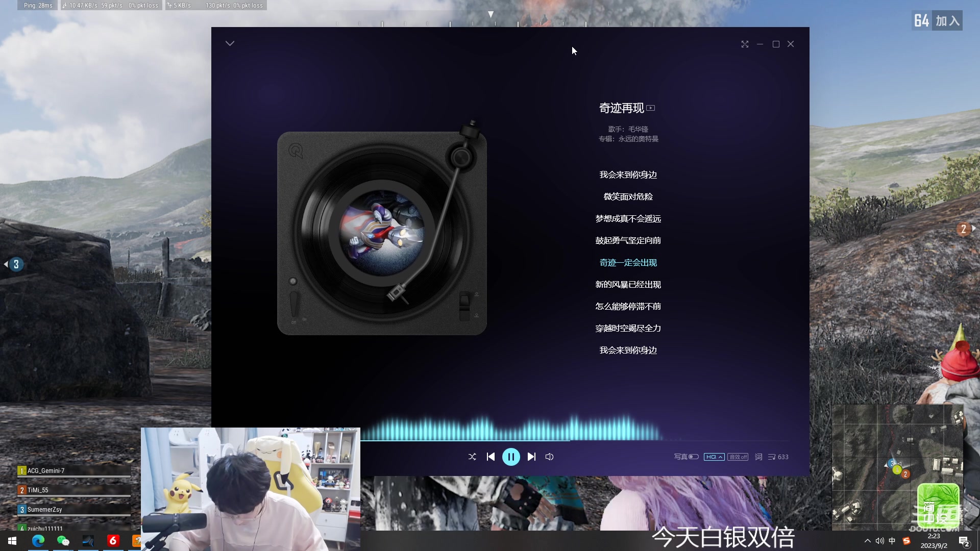Open album 永远的奥特曼 link
This screenshot has width=980, height=551.
(x=639, y=139)
